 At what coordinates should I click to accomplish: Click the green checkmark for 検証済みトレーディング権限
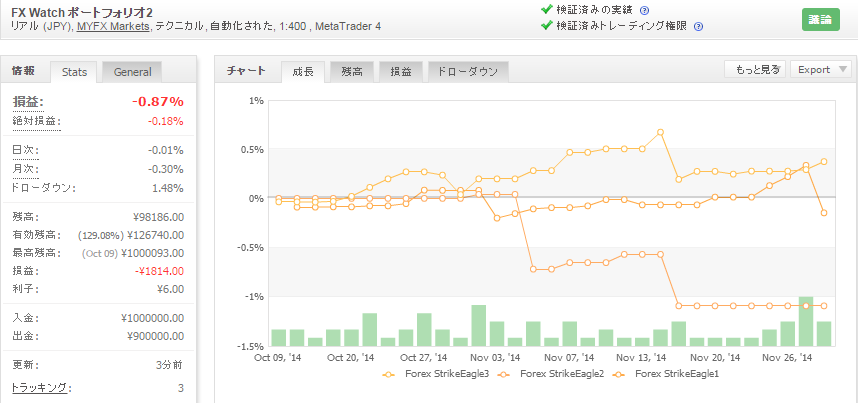coord(546,26)
